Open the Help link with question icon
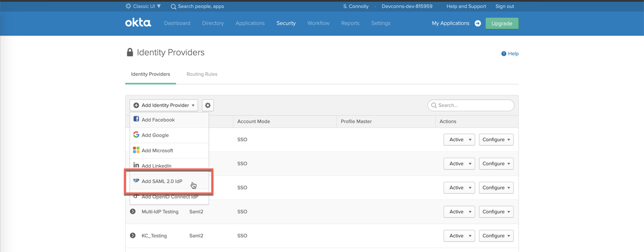Viewport: 644px width, 252px height. 510,54
